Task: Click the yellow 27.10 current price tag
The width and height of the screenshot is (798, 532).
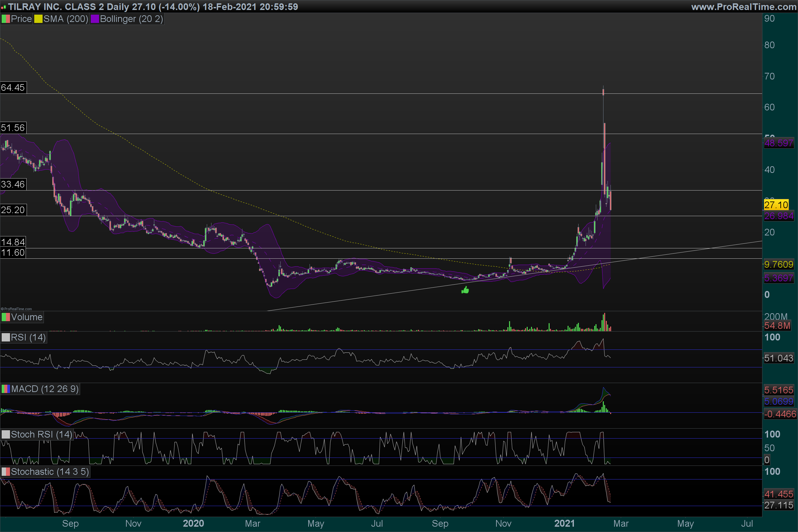Action: (776, 205)
